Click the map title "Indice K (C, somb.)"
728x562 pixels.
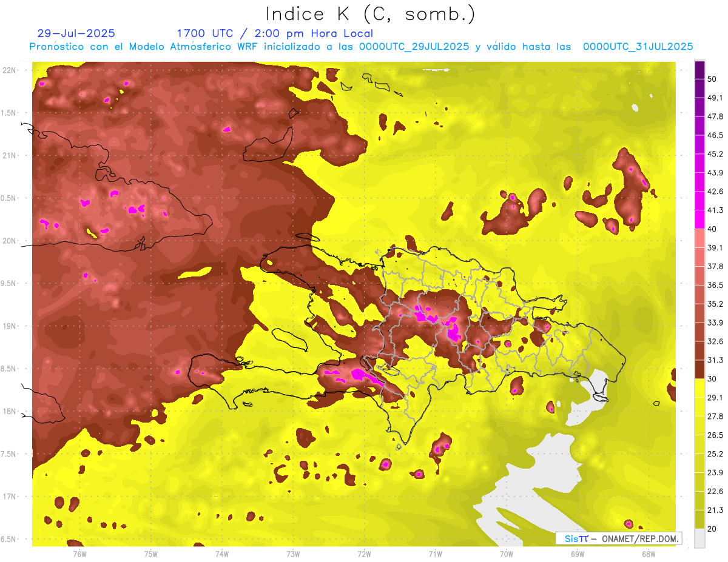pos(371,14)
